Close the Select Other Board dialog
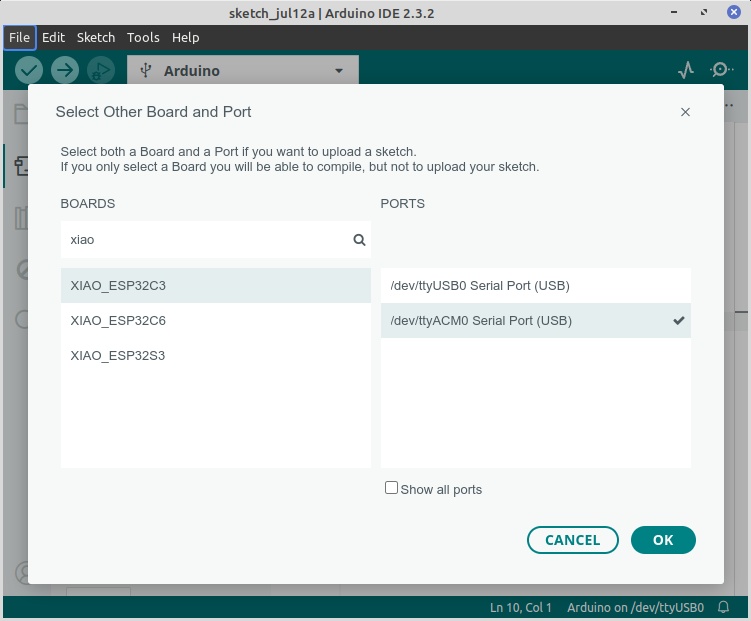Viewport: 751px width, 621px height. click(x=685, y=112)
